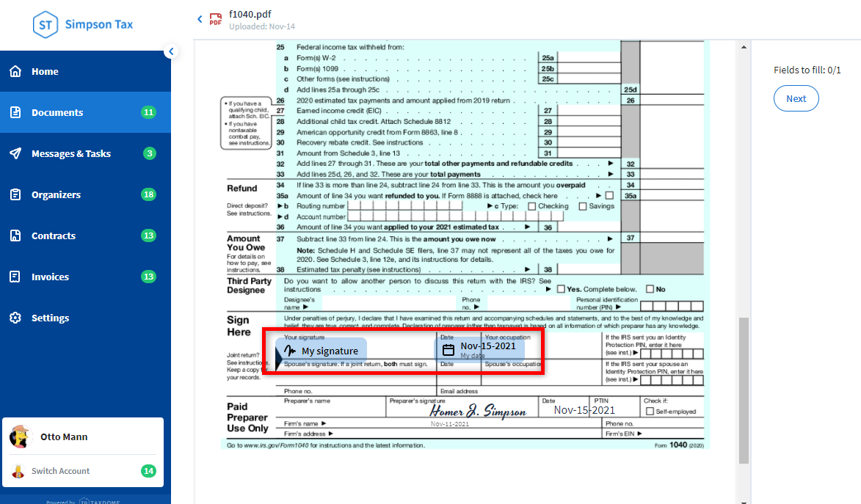Click the Simpson Tax logo icon

tap(46, 24)
